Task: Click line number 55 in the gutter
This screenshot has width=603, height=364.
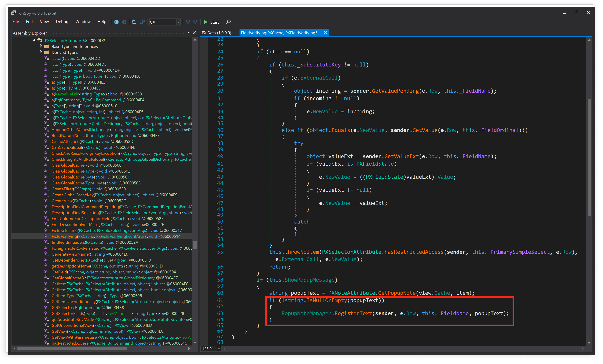Action: [220, 252]
